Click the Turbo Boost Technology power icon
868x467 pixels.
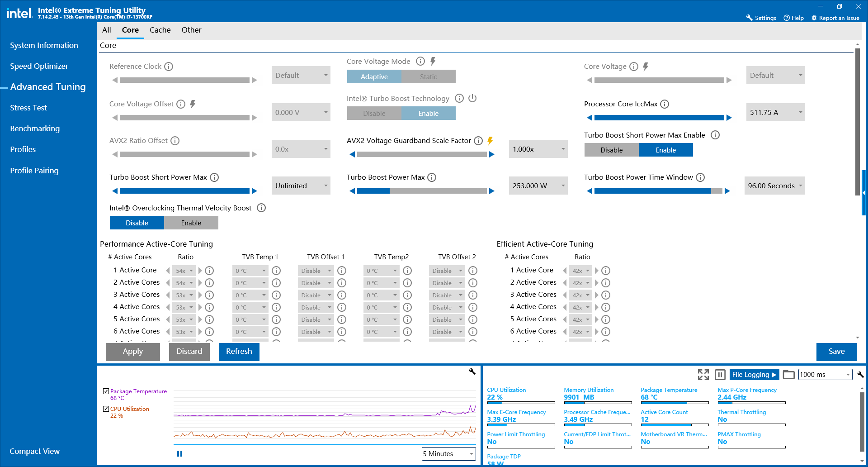[472, 98]
